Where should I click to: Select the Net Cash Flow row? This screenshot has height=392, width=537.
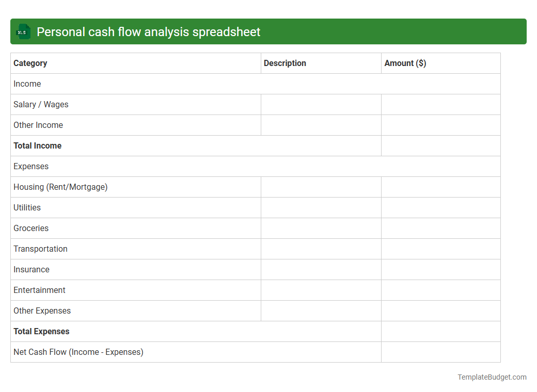click(78, 352)
